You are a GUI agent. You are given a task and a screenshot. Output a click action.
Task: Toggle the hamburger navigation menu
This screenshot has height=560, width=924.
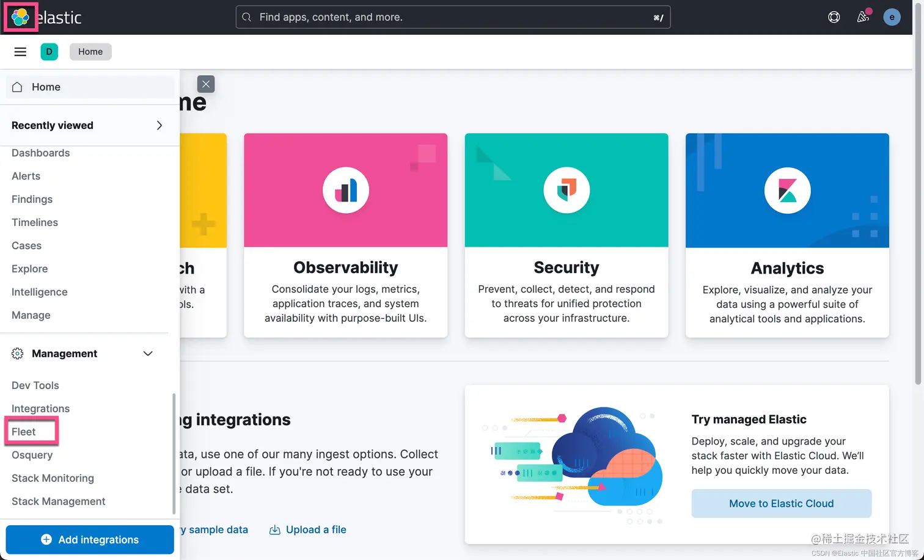[x=20, y=52]
